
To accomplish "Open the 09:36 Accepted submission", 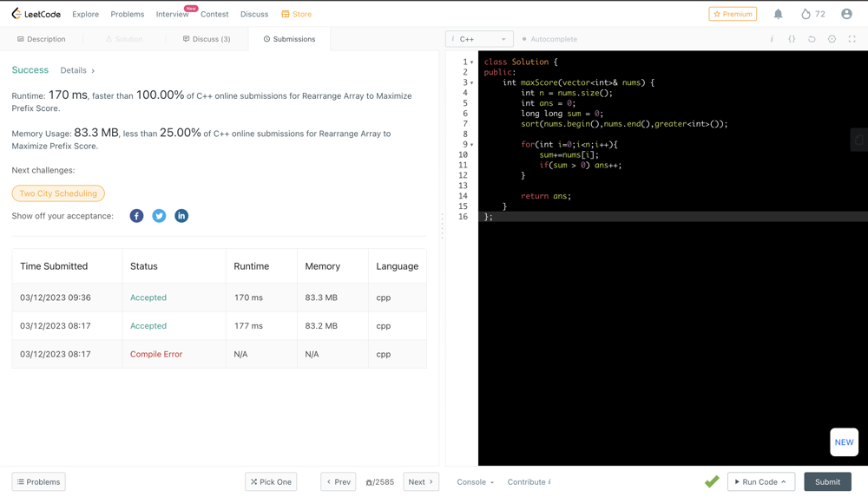I will click(x=148, y=298).
